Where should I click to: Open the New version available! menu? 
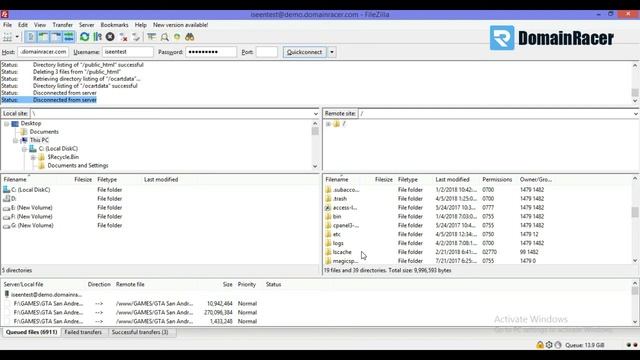(180, 25)
